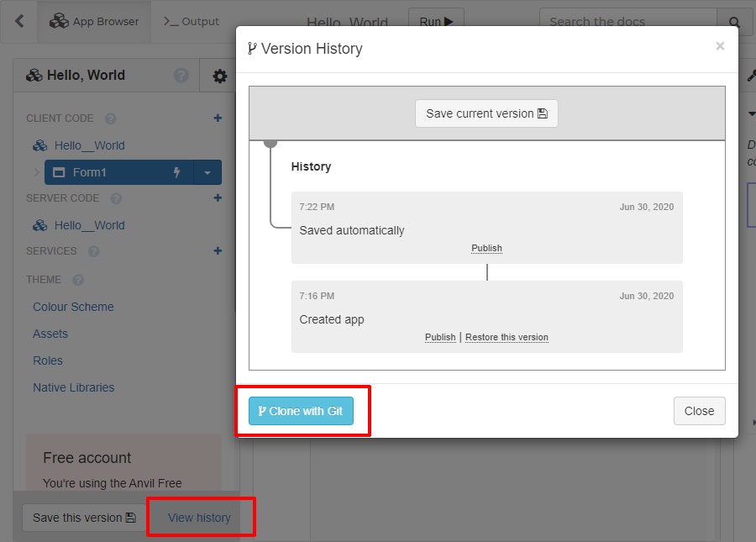Close Version History with X icon

pos(720,46)
